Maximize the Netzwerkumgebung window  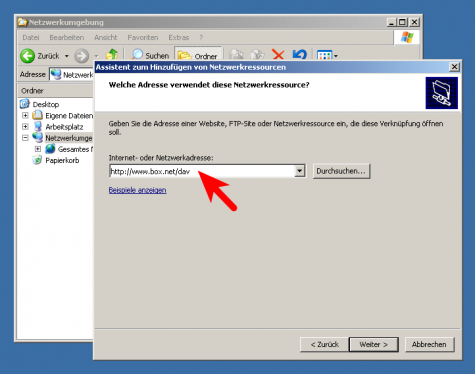403,22
